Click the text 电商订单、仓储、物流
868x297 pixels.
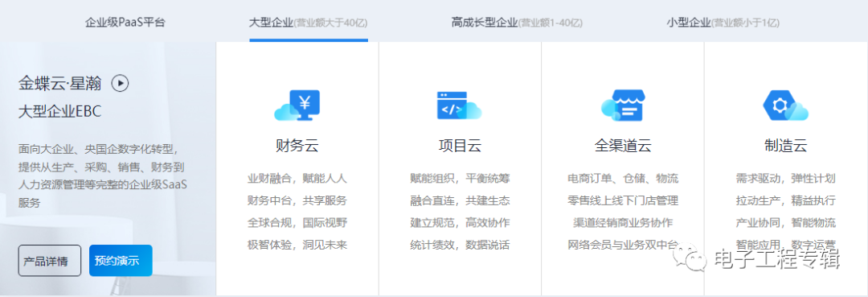coord(623,179)
